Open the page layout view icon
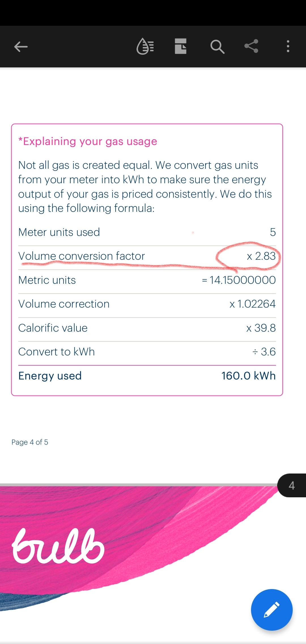306x644 pixels. click(x=180, y=46)
